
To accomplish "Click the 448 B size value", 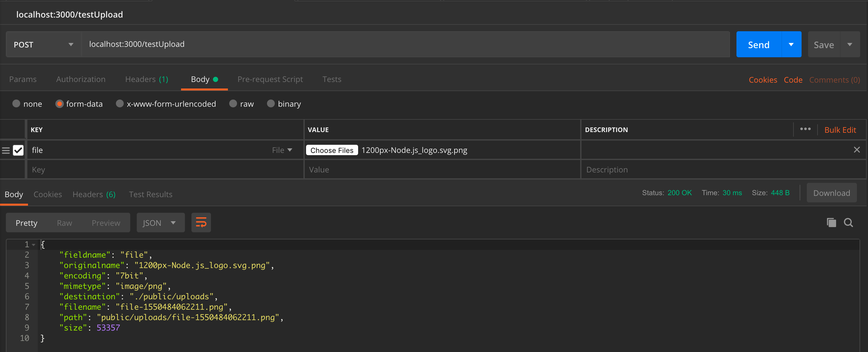I will (780, 193).
